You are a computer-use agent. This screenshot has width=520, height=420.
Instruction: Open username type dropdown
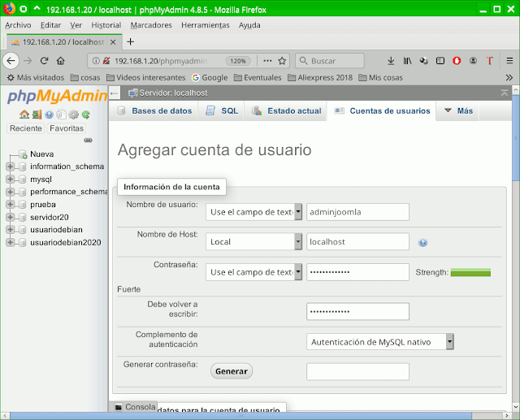[253, 212]
